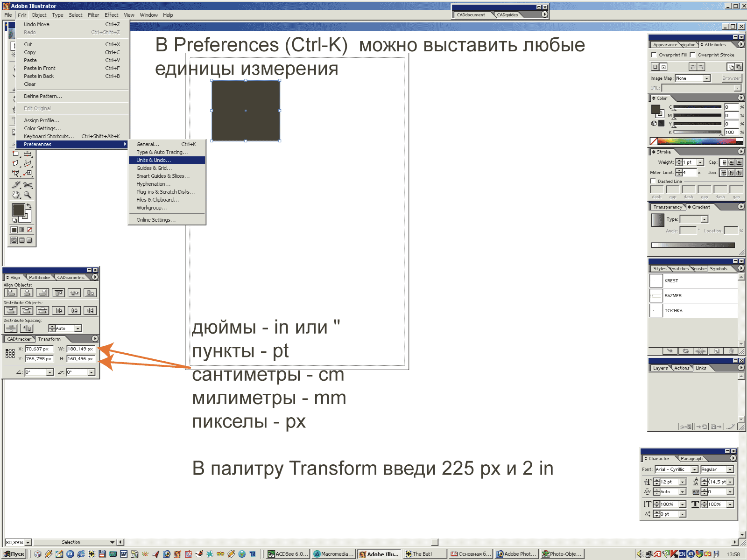This screenshot has width=747, height=560.
Task: Open font size 12 pt dropdown
Action: pyautogui.click(x=683, y=482)
